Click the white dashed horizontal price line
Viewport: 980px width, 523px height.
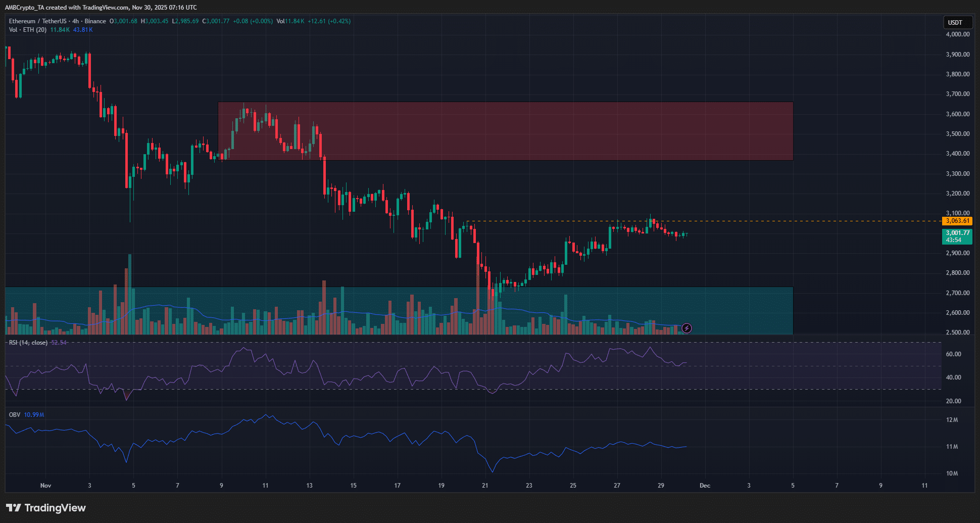[808, 221]
